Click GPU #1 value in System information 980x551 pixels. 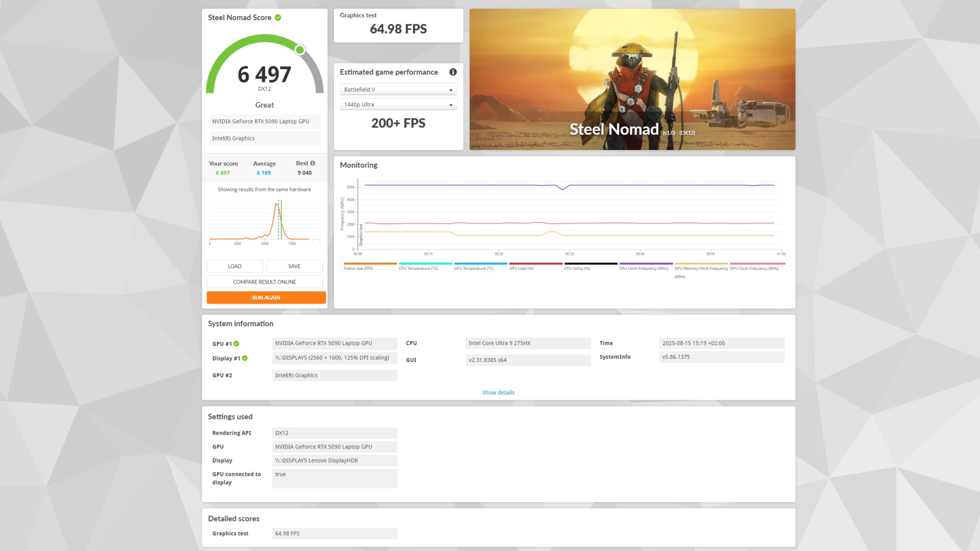click(x=334, y=343)
